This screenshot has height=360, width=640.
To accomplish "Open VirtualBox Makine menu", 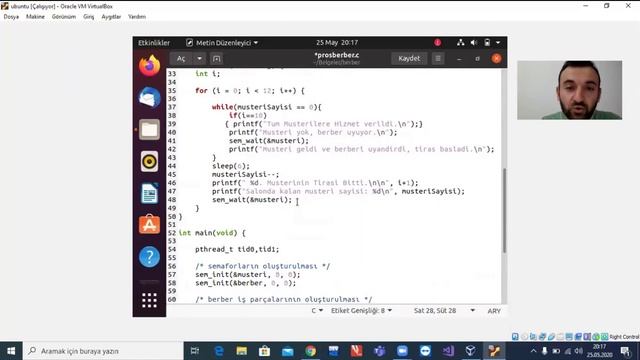I will [35, 17].
